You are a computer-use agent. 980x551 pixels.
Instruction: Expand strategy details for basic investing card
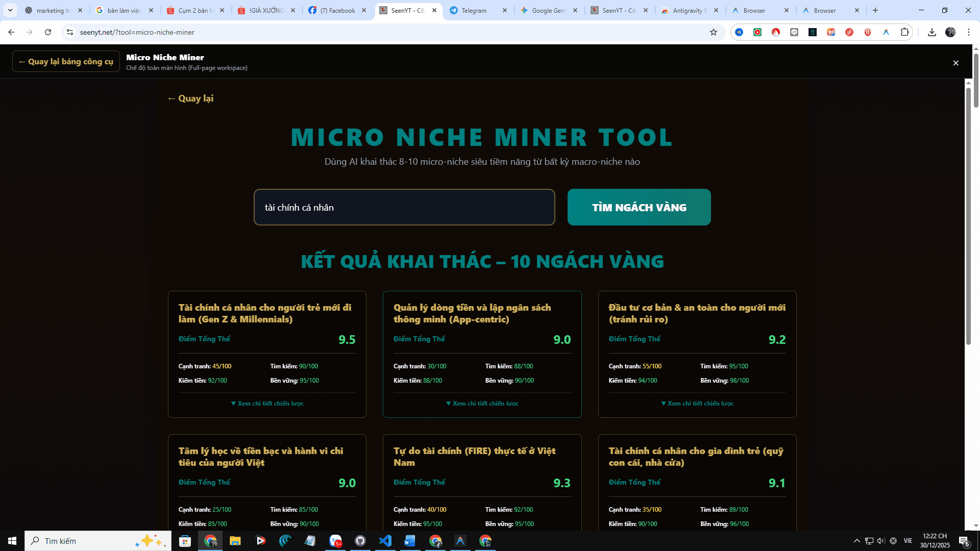pyautogui.click(x=697, y=404)
